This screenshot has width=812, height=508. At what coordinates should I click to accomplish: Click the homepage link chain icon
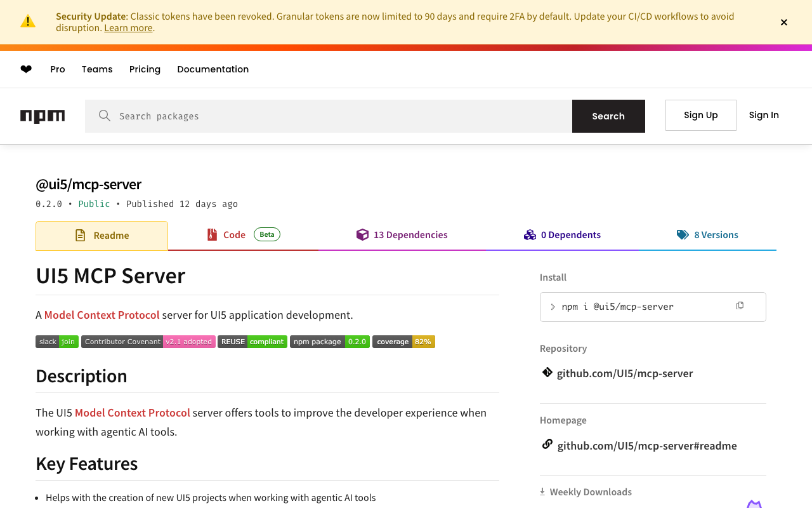[x=547, y=444]
